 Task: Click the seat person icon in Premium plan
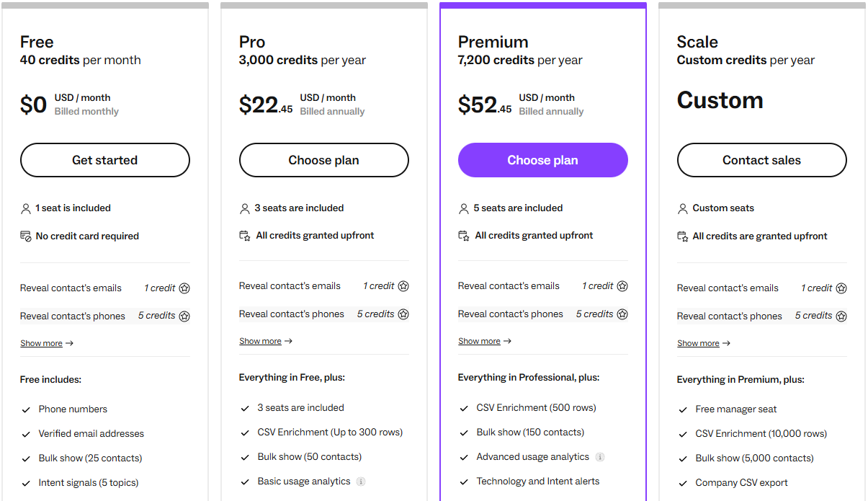(x=464, y=208)
